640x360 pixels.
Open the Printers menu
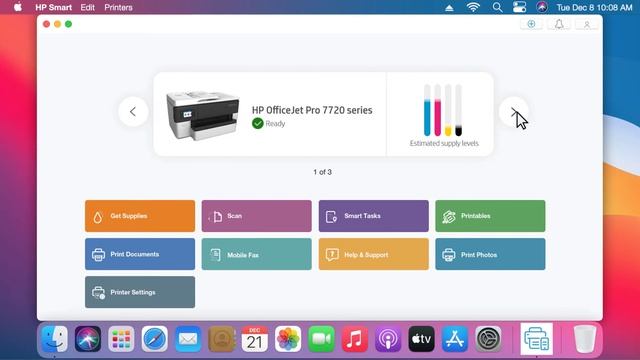118,7
